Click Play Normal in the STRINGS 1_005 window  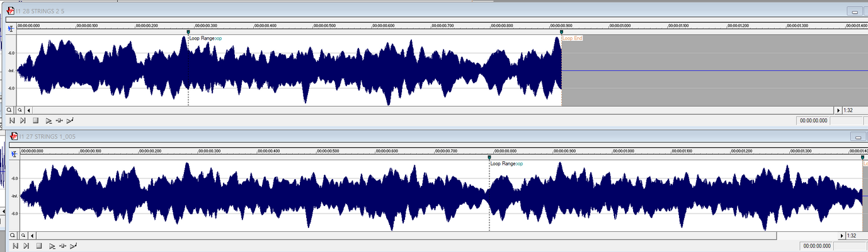[x=52, y=246]
